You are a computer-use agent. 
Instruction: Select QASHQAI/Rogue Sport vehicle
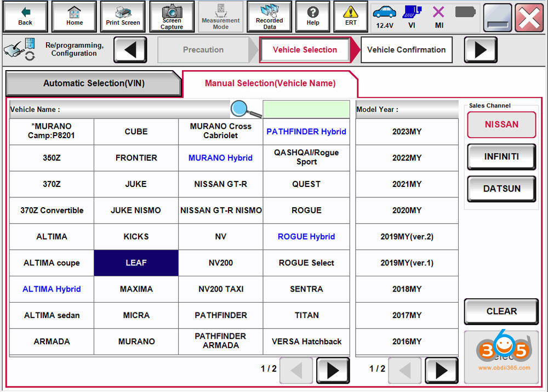point(306,158)
